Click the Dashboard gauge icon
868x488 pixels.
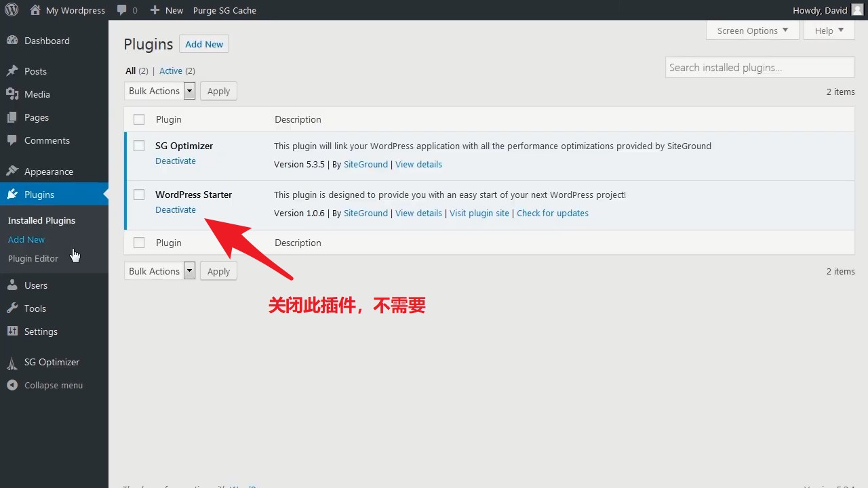(x=12, y=41)
